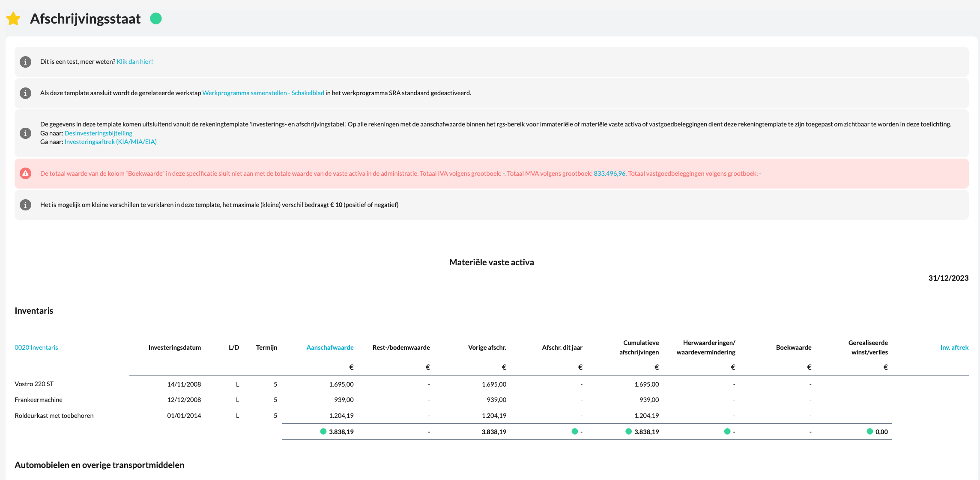Click the yellow favorite star icon

[x=14, y=19]
